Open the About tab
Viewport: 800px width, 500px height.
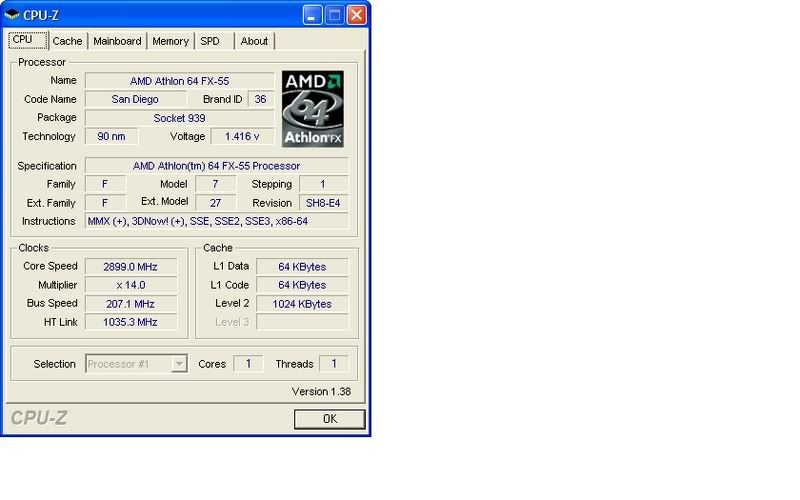point(254,41)
